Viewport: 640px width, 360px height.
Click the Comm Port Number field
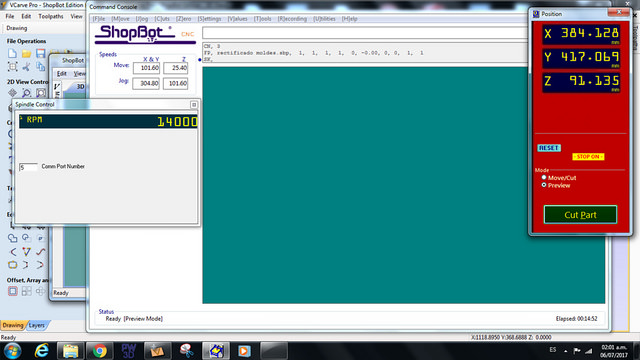(28, 167)
